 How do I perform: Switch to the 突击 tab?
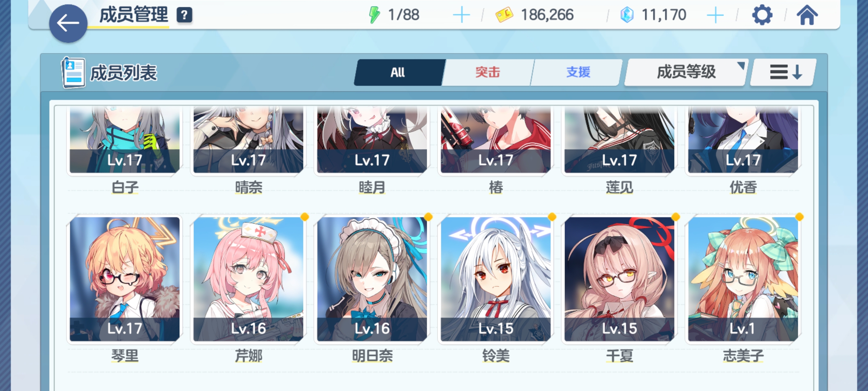[488, 72]
